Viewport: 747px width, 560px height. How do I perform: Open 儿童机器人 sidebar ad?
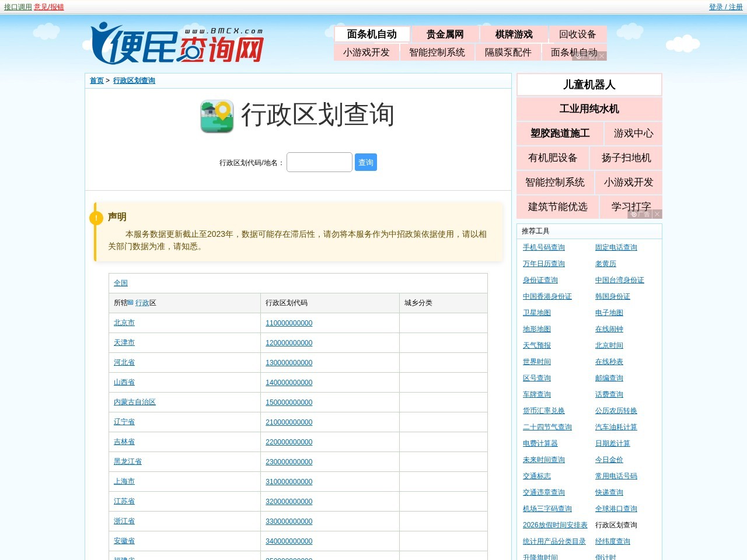pyautogui.click(x=589, y=85)
